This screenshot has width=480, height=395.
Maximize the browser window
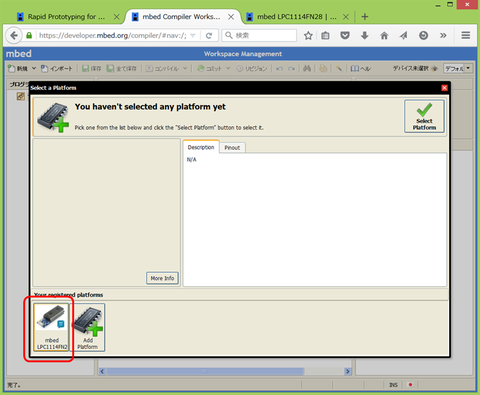[450, 4]
